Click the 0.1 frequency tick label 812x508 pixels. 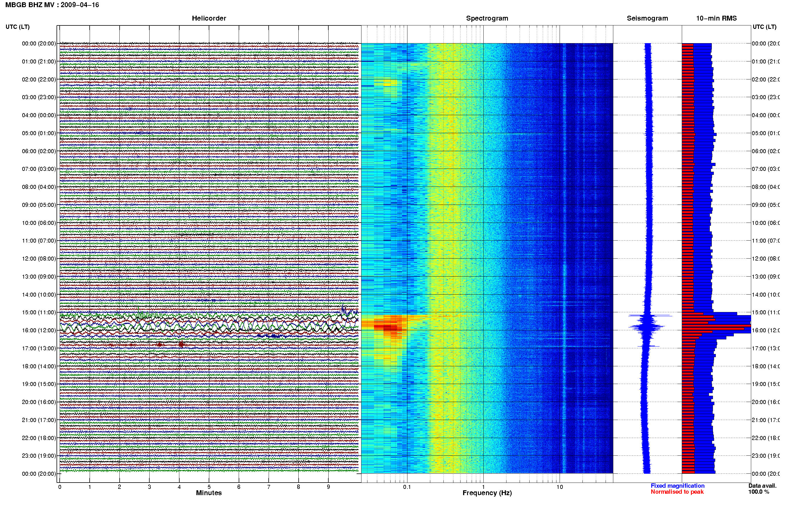[x=407, y=487]
